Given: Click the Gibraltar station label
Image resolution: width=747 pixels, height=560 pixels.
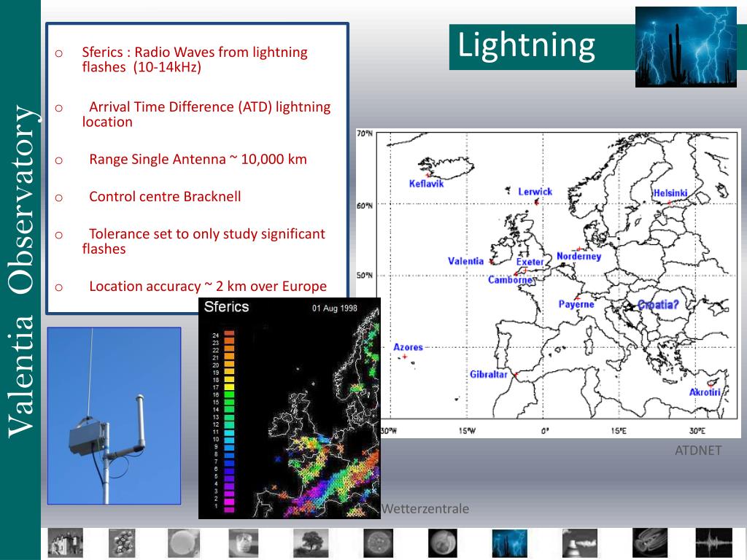Looking at the screenshot, I should coord(488,374).
